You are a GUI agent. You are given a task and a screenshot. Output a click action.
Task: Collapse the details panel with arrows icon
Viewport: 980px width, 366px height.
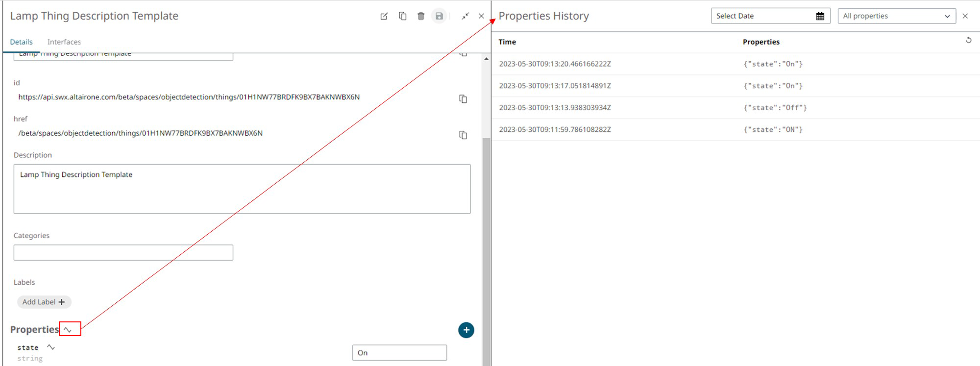coord(465,16)
